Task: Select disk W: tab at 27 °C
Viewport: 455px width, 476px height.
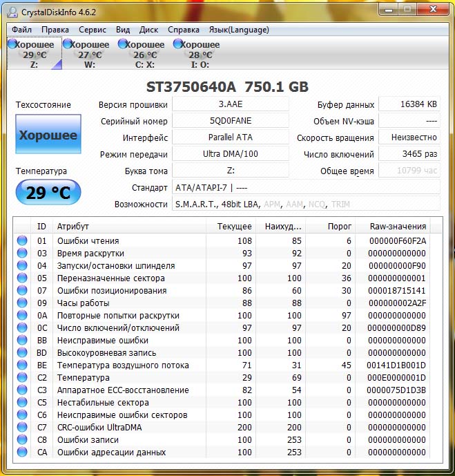Action: point(90,54)
